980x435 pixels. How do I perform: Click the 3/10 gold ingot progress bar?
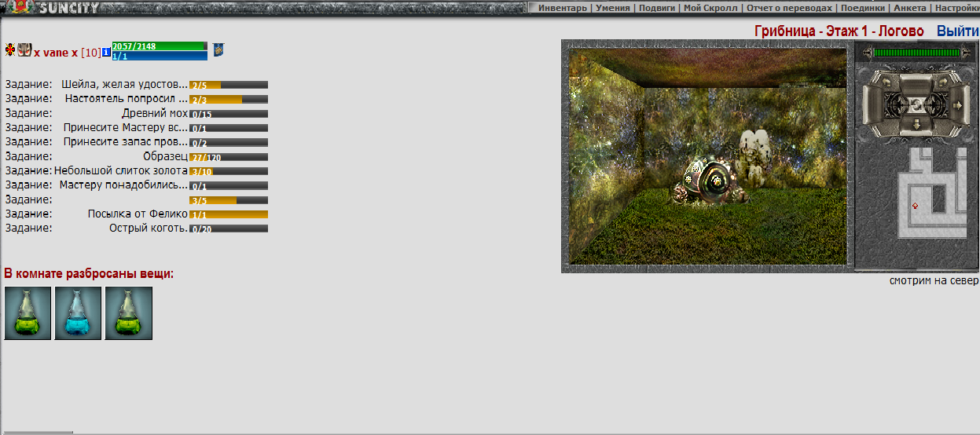pos(229,171)
